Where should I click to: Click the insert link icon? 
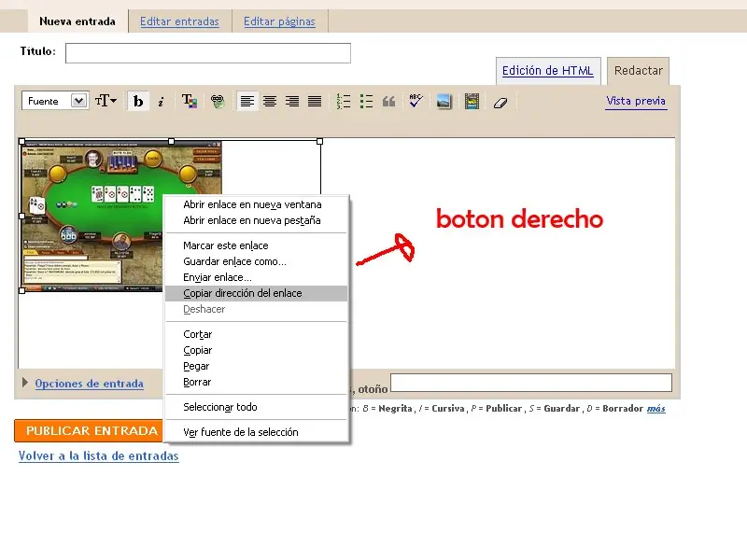217,102
